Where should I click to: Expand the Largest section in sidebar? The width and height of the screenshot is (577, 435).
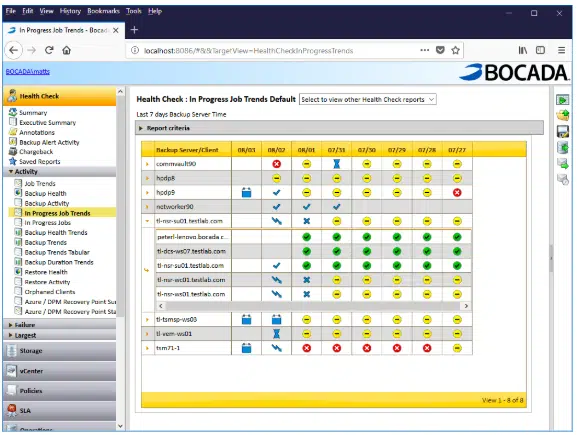(60, 335)
